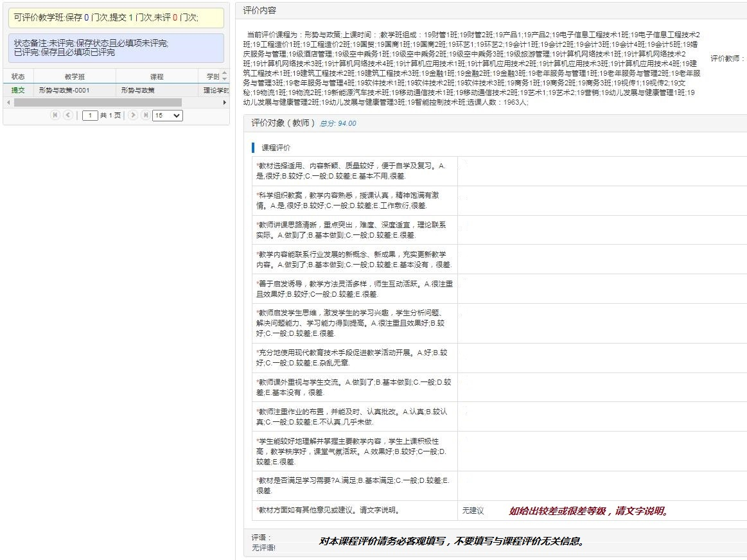This screenshot has width=747, height=560.
Task: Click the horizontal scrollbar right arrow
Action: 225,103
